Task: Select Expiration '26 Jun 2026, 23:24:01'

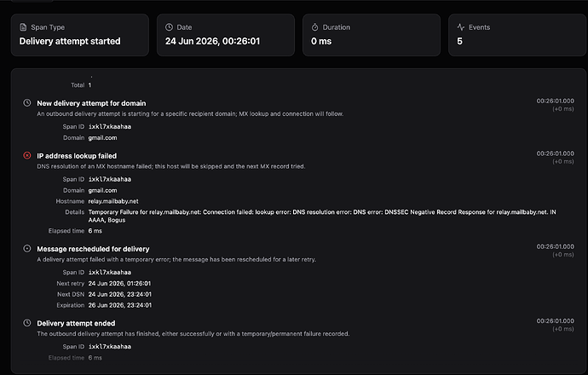Action: [120, 305]
